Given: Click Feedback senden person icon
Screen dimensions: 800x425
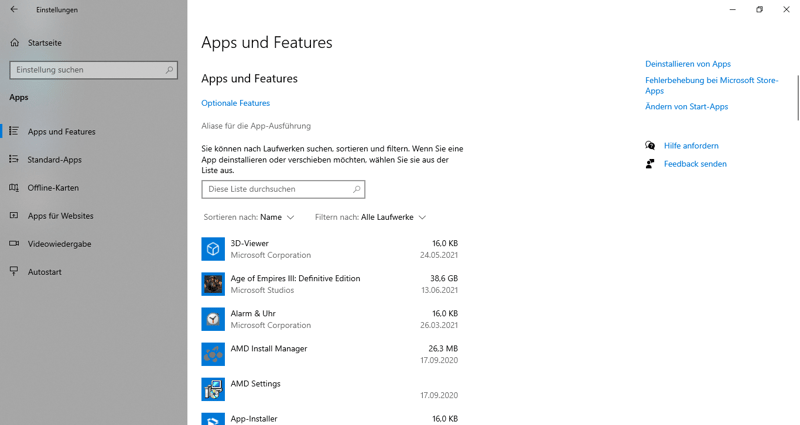Looking at the screenshot, I should click(x=649, y=164).
